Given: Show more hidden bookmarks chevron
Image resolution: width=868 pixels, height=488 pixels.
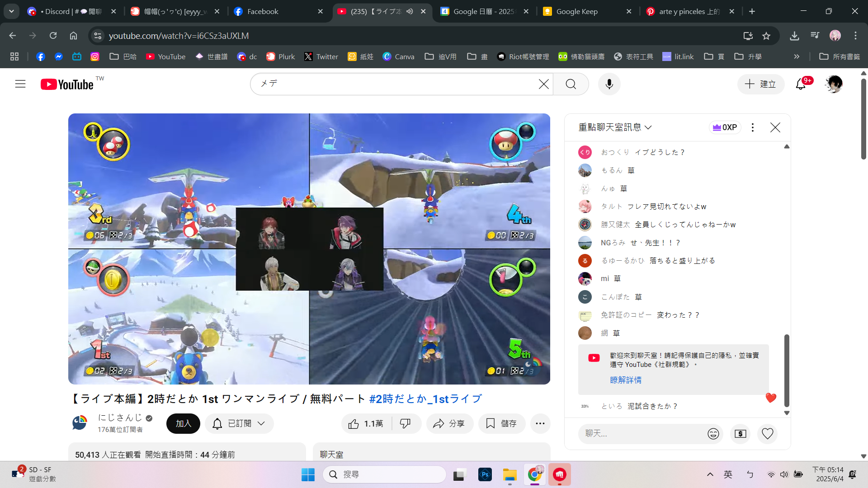Looking at the screenshot, I should coord(797,57).
